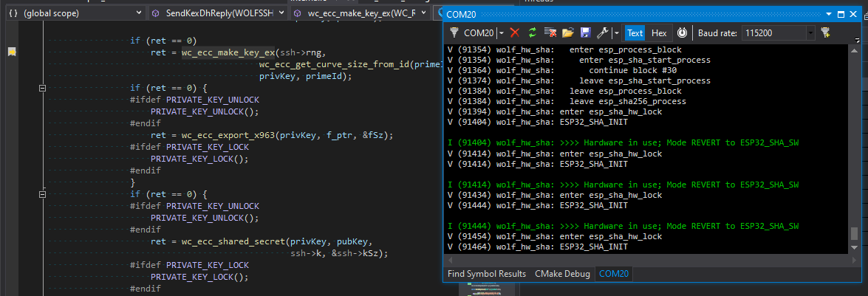Open the COM20 port selection dropdown arrow
The width and height of the screenshot is (868, 296).
coord(502,33)
